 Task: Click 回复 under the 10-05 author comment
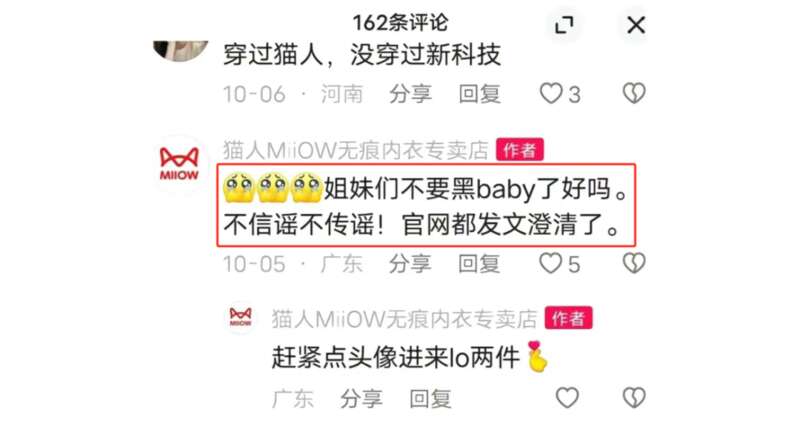(x=479, y=264)
